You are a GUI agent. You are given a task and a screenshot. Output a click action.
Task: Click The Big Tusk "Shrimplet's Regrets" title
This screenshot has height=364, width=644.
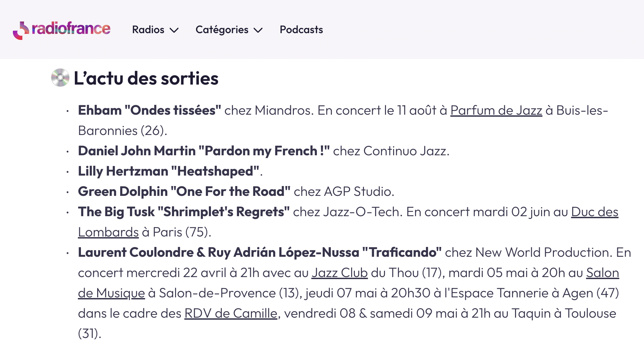(x=184, y=212)
